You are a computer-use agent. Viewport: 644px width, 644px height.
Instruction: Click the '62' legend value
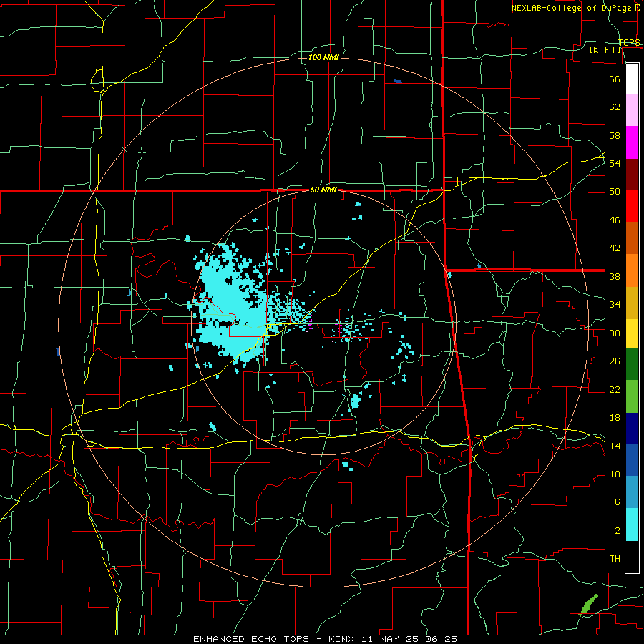(x=615, y=107)
